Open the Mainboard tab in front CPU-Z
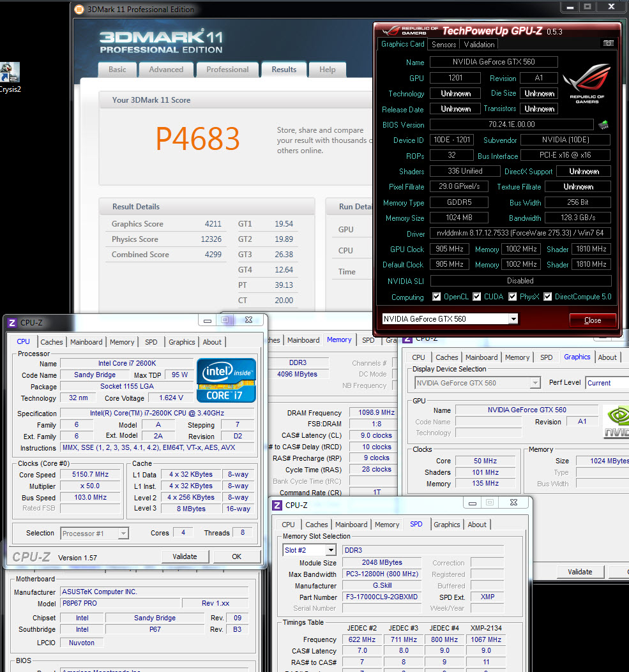This screenshot has width=629, height=672. click(x=86, y=342)
